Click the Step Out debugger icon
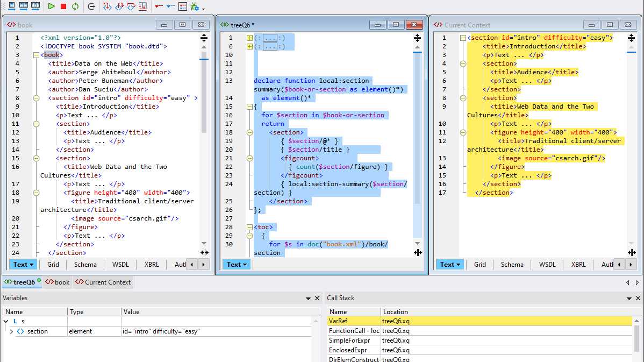644x362 pixels. (x=119, y=6)
